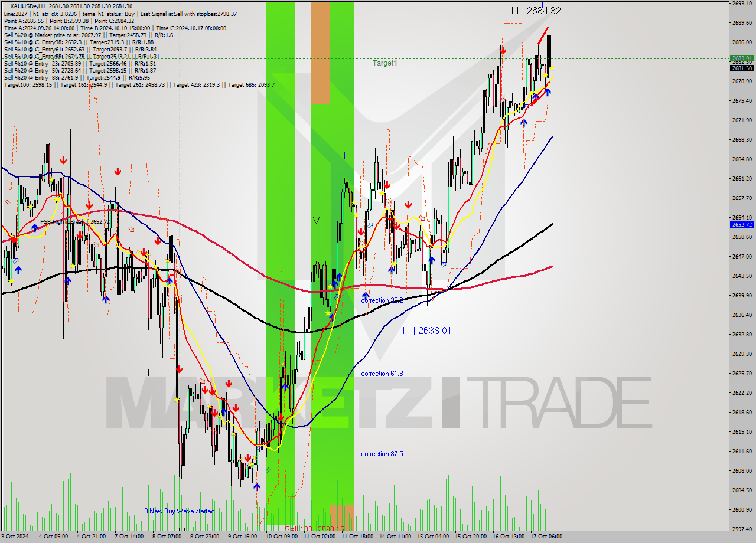Select the '11 Oct 18:00' time label
Viewport: 756px width, 543px height.
(x=357, y=537)
